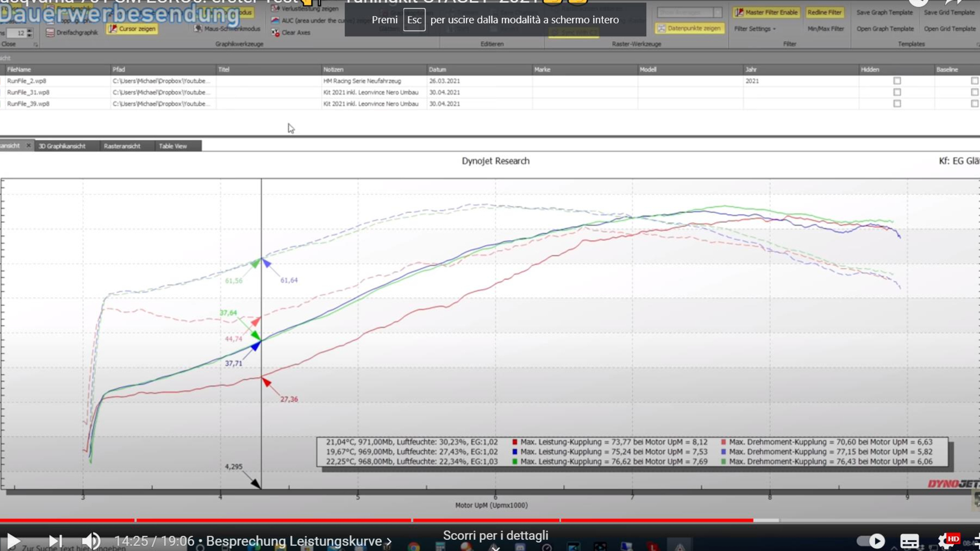Expand the Besprechung Leistungskurve chapter chevron

(x=389, y=541)
